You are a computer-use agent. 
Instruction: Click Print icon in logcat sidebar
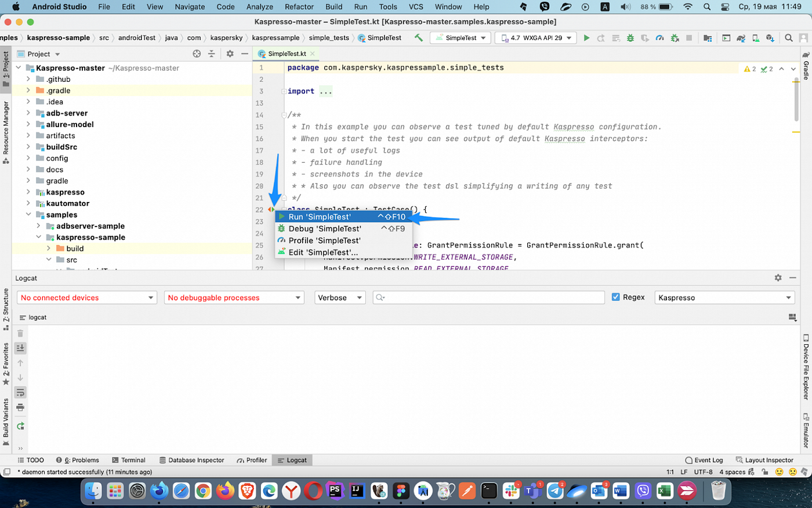[x=20, y=408]
